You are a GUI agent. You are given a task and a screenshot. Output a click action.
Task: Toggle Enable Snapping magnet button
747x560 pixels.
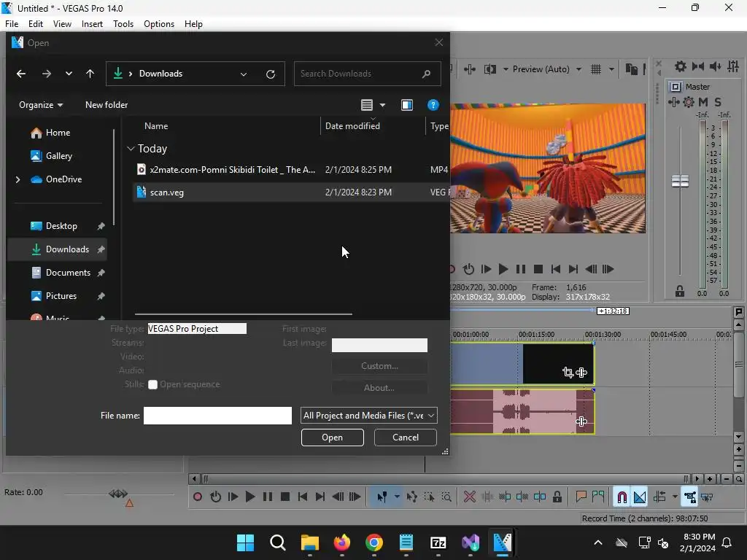click(622, 497)
